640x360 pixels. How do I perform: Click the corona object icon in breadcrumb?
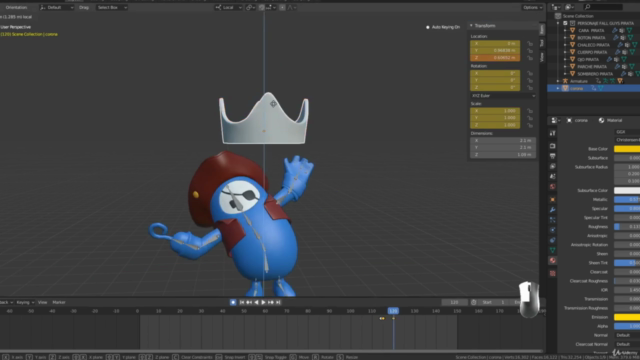(569, 120)
